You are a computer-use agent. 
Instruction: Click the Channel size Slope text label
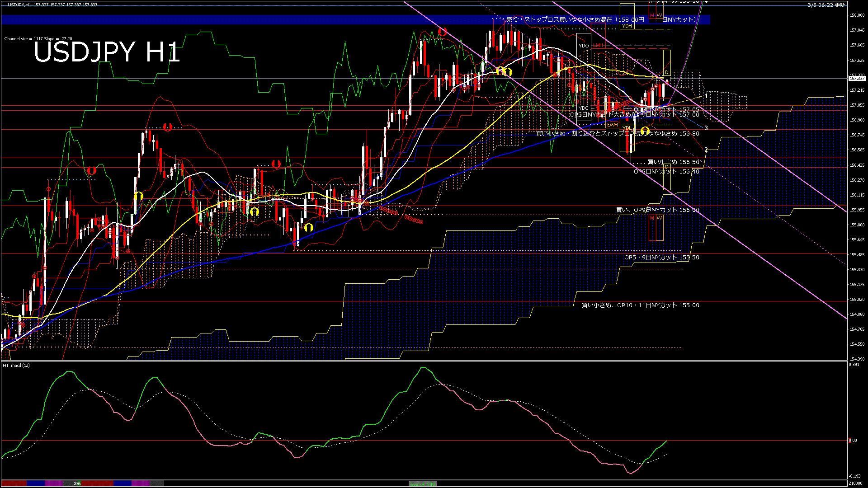coord(38,39)
